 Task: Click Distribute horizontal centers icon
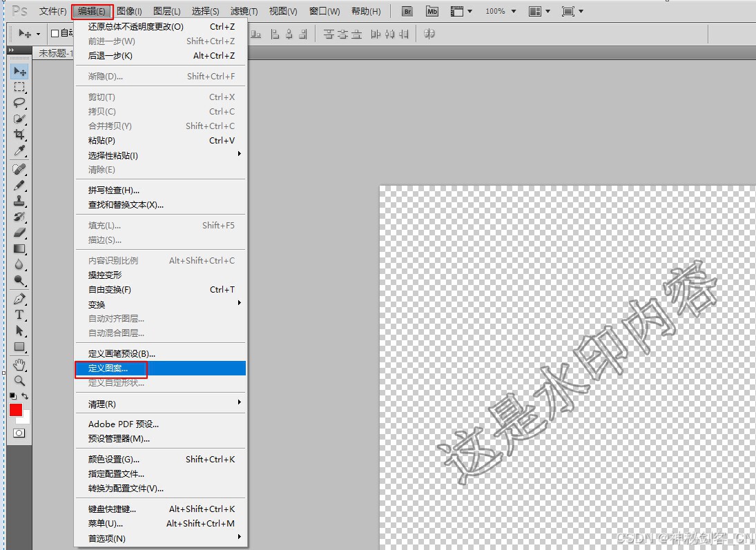tap(389, 34)
